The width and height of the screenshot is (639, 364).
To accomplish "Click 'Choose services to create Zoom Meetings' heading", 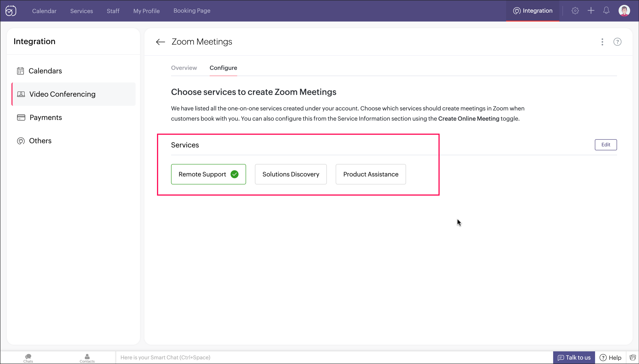I will pos(254,92).
